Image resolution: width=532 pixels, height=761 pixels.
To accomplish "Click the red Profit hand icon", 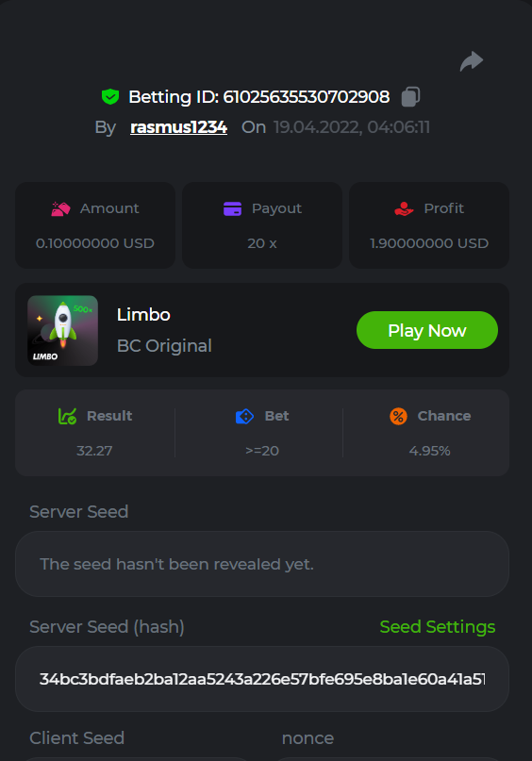I will pos(404,208).
